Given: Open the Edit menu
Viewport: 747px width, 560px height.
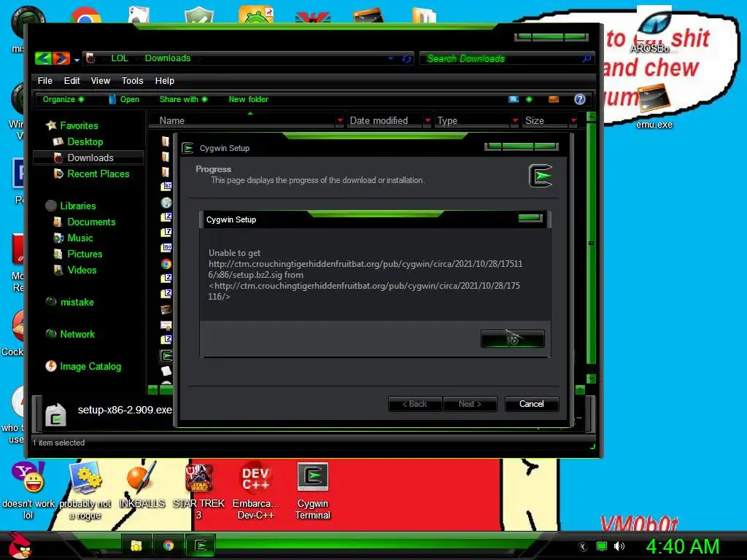Looking at the screenshot, I should tap(72, 80).
